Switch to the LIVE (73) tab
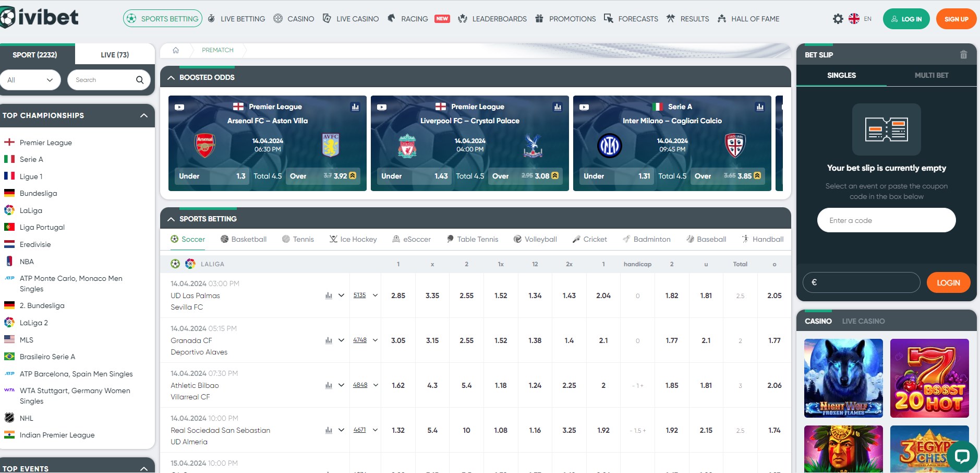 click(x=115, y=55)
